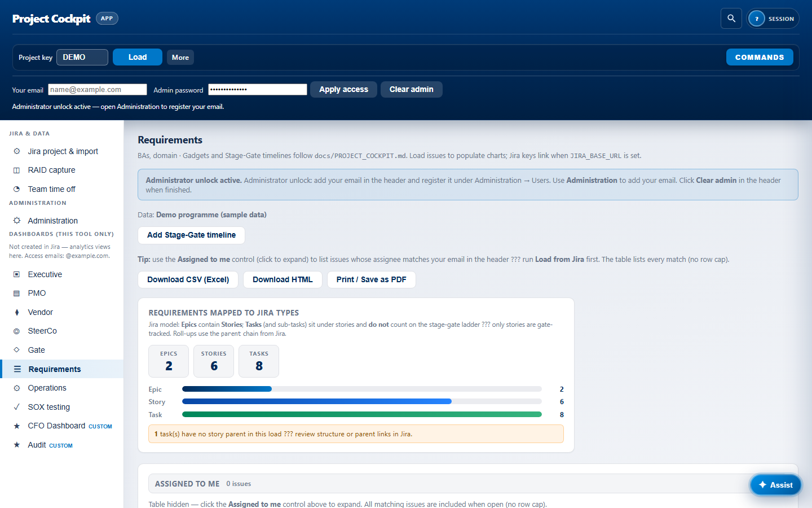
Task: Click the Load button
Action: (138, 57)
